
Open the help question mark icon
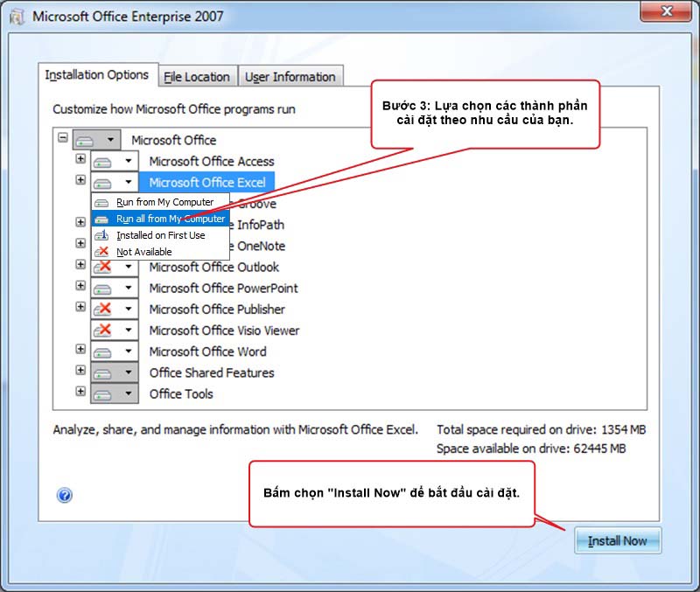pyautogui.click(x=64, y=495)
